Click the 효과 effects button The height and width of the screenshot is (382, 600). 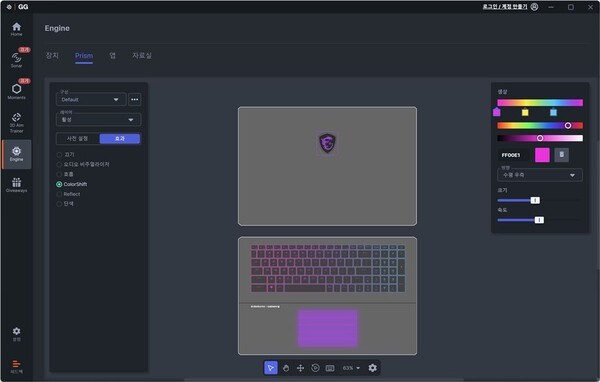[120, 139]
